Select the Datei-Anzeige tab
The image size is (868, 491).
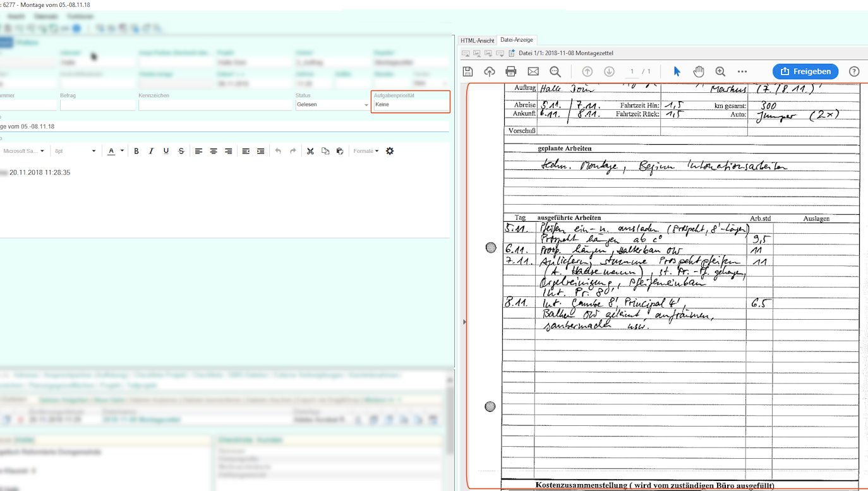[517, 40]
